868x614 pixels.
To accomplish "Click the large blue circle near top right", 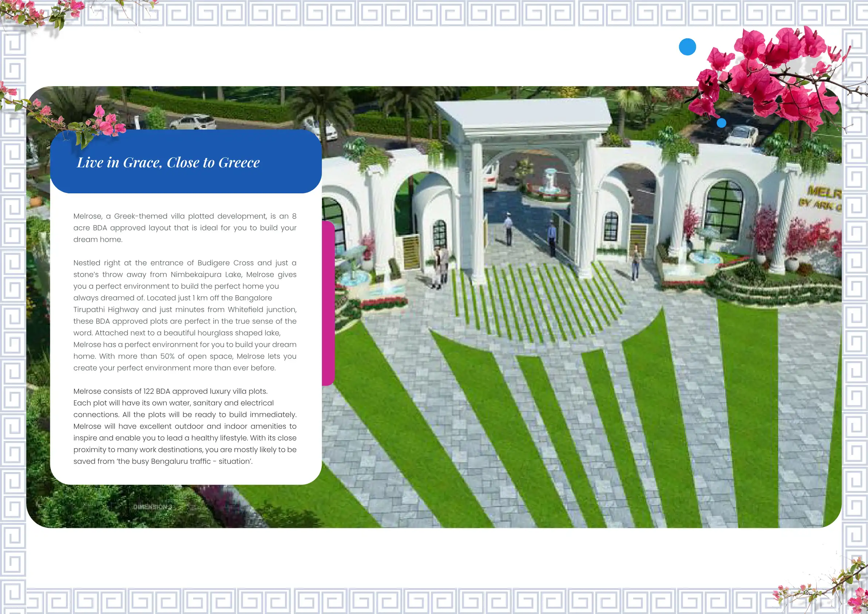I will 687,47.
